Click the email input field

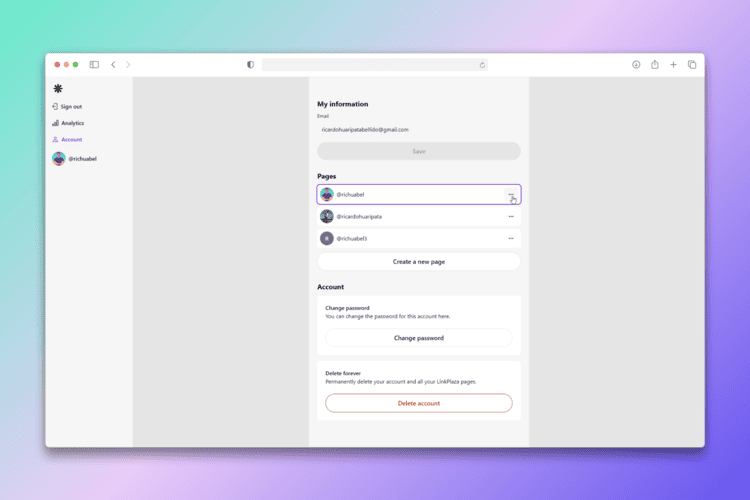pyautogui.click(x=419, y=130)
